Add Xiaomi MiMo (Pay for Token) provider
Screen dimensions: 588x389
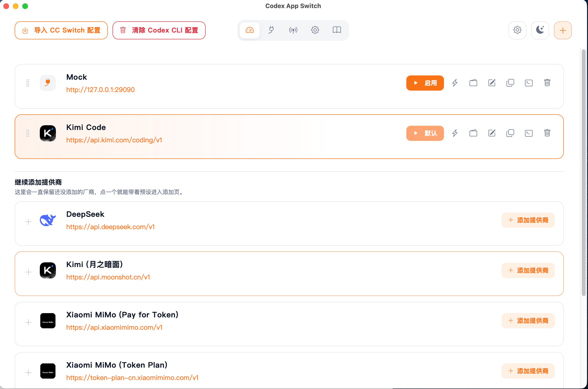point(528,321)
